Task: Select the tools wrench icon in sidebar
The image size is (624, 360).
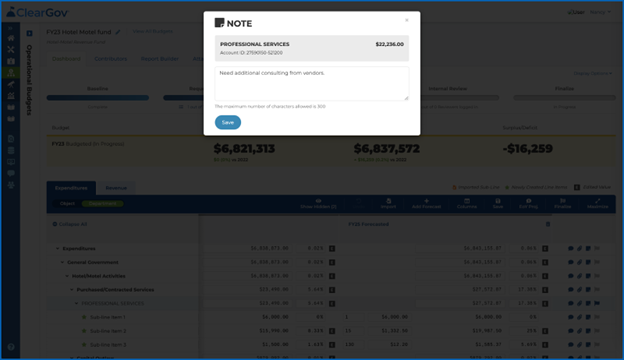Action: click(11, 49)
